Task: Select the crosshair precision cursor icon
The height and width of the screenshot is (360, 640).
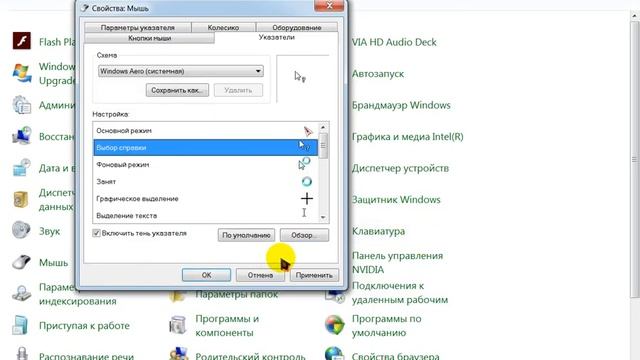Action: pos(307,199)
